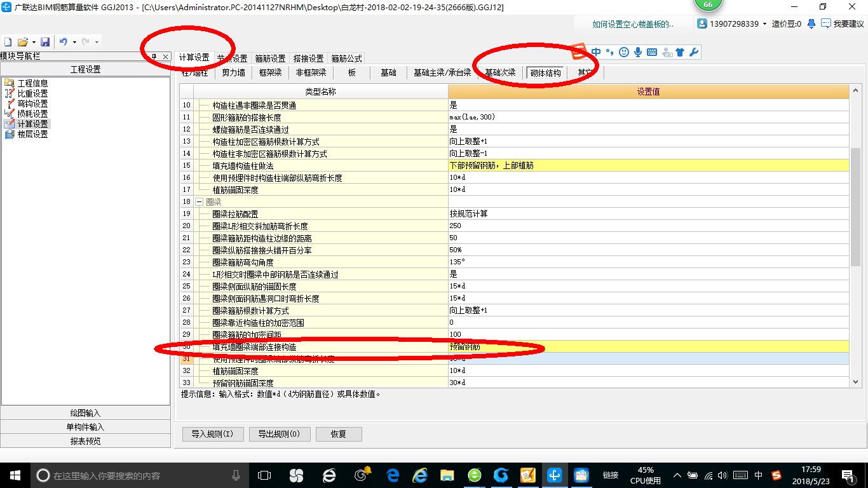868x488 pixels.
Task: Open the 非框架梁 component tab
Action: (x=311, y=72)
